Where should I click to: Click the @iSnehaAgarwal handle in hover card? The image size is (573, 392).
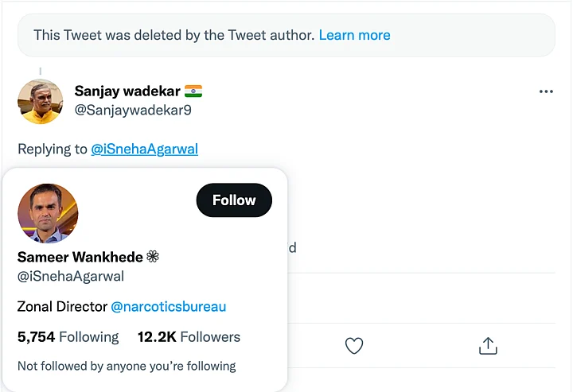point(71,276)
